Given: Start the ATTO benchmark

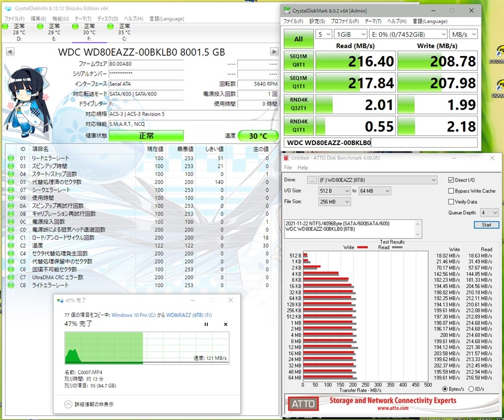Looking at the screenshot, I should pos(486,225).
